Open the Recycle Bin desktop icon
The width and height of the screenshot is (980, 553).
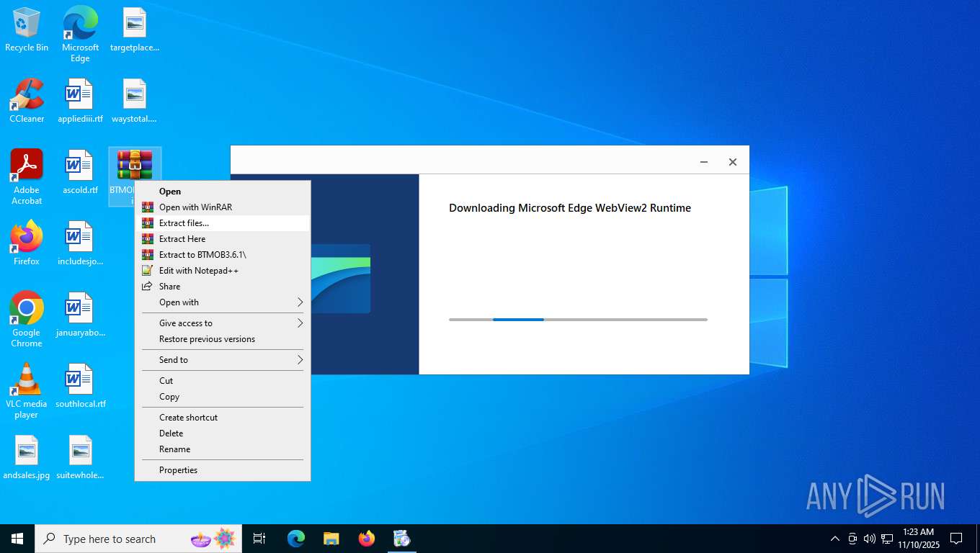(x=27, y=30)
